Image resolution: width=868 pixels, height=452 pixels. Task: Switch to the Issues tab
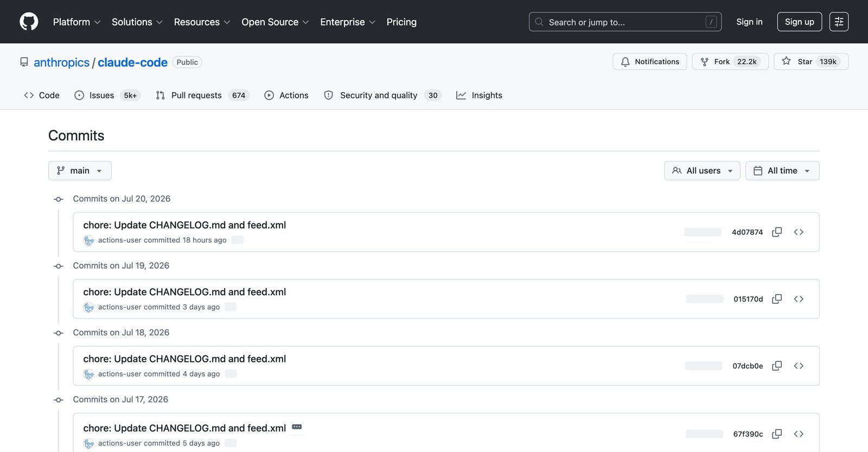(x=107, y=95)
